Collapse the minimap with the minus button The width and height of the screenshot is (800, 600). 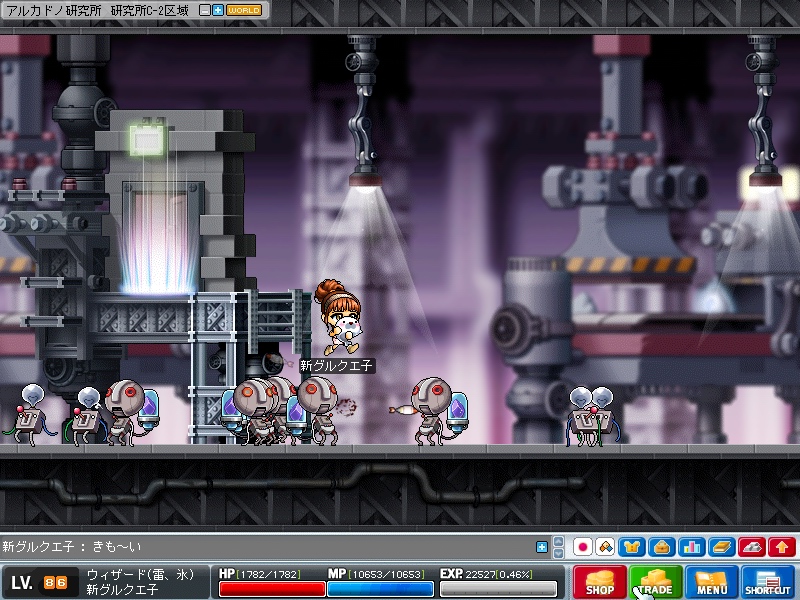pyautogui.click(x=205, y=10)
